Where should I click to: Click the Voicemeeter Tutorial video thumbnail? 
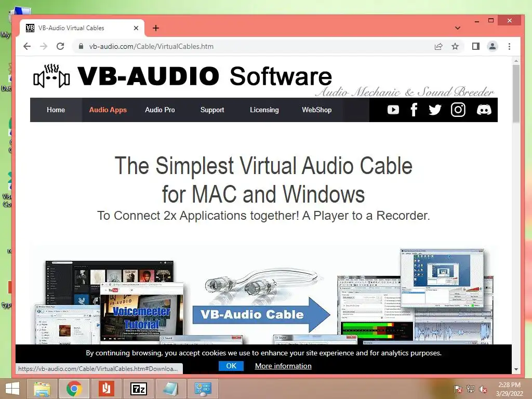click(141, 317)
